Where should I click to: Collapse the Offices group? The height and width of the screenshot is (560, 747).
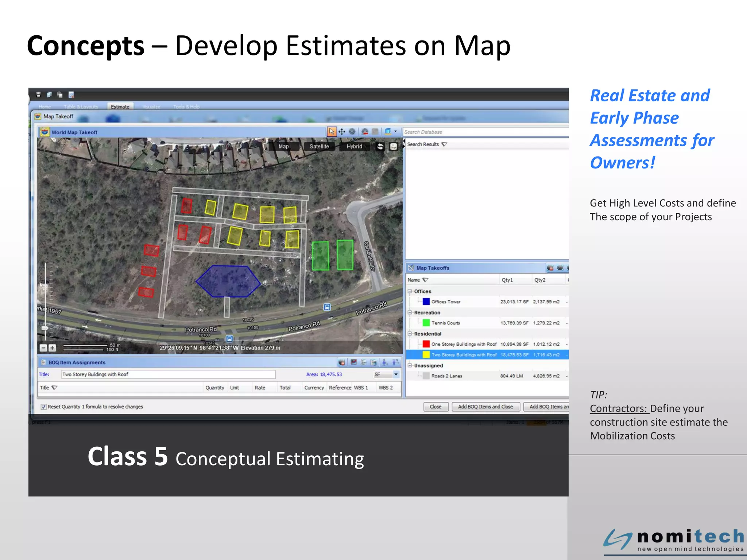(410, 291)
